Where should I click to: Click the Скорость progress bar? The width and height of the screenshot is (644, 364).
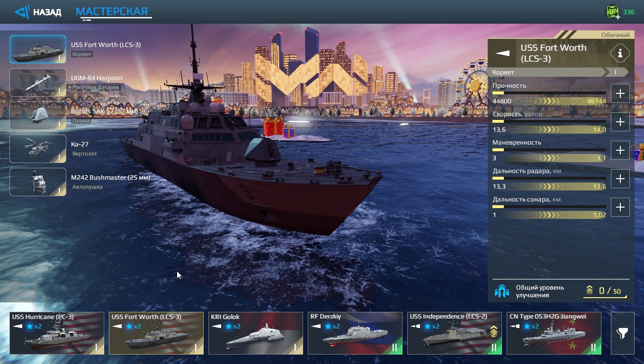pos(549,121)
